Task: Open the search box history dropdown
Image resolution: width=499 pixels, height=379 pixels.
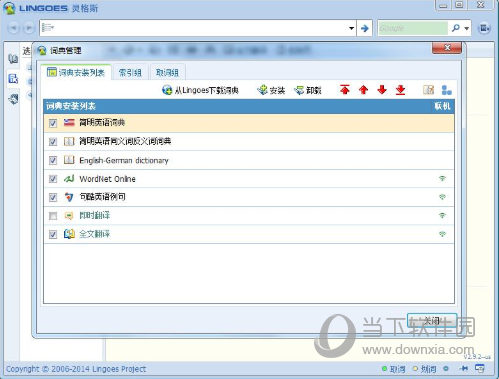Action: tap(351, 28)
